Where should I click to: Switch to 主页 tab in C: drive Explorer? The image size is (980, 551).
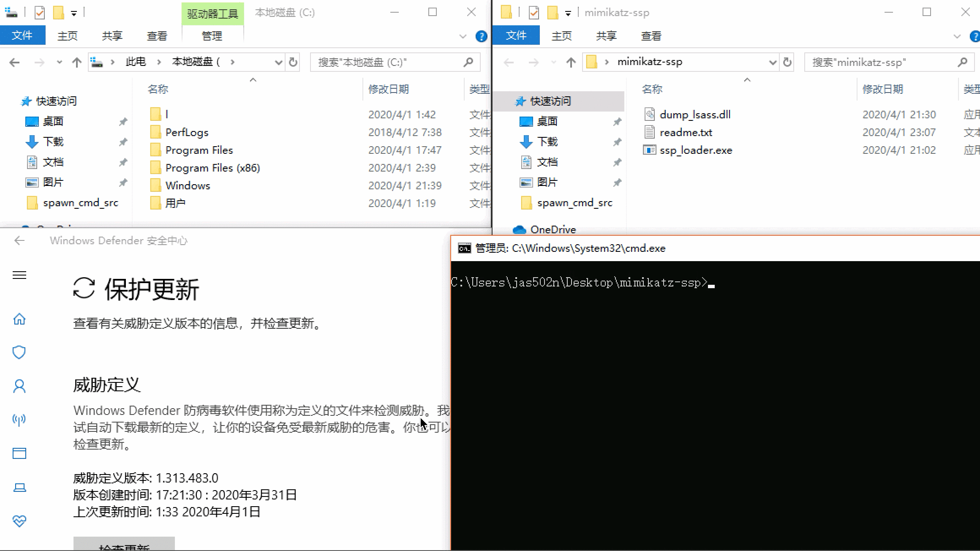[x=68, y=36]
